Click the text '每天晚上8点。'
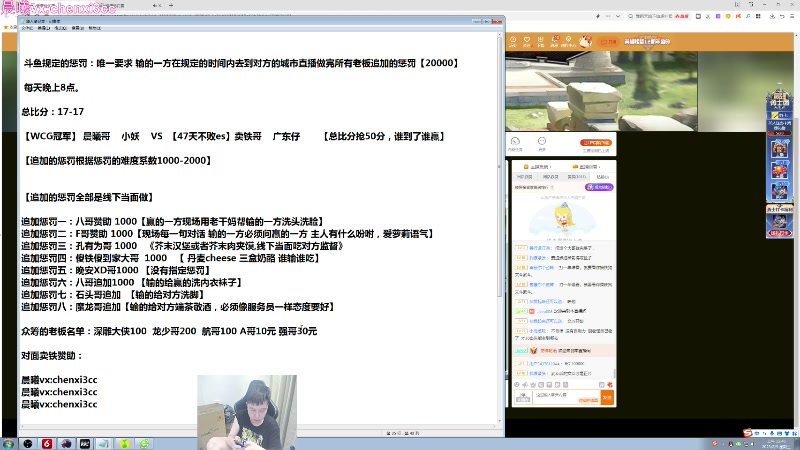This screenshot has width=800, height=450. pos(52,88)
